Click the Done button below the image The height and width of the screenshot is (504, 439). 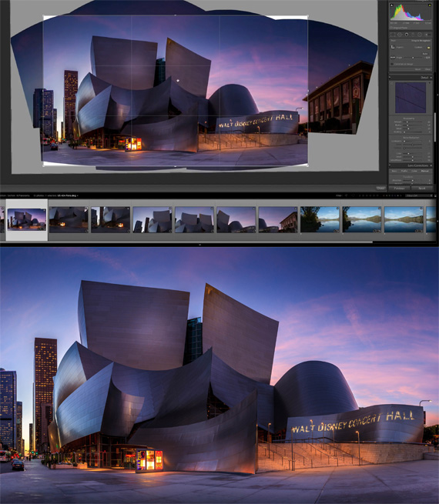click(380, 188)
